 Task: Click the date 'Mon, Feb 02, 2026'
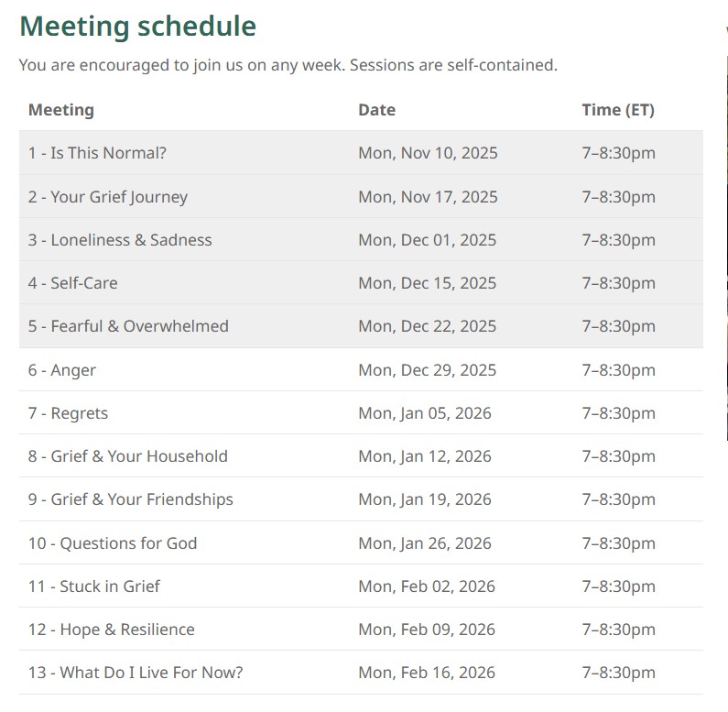tap(426, 586)
